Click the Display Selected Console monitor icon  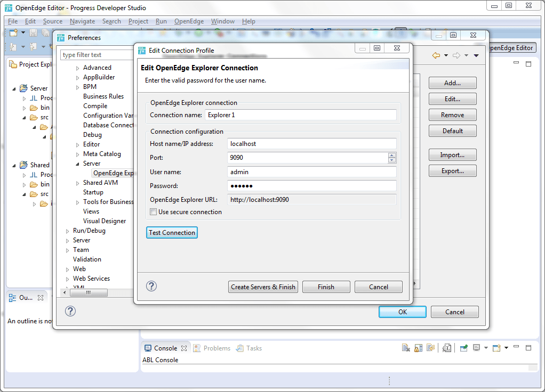tap(476, 348)
